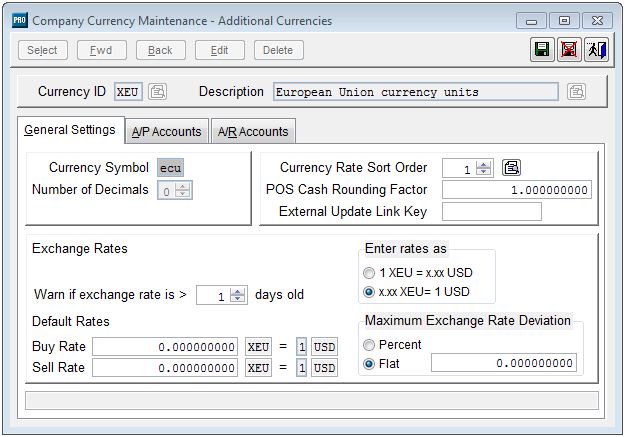
Task: Click the Currency Rate Sort Order value field
Action: (460, 168)
